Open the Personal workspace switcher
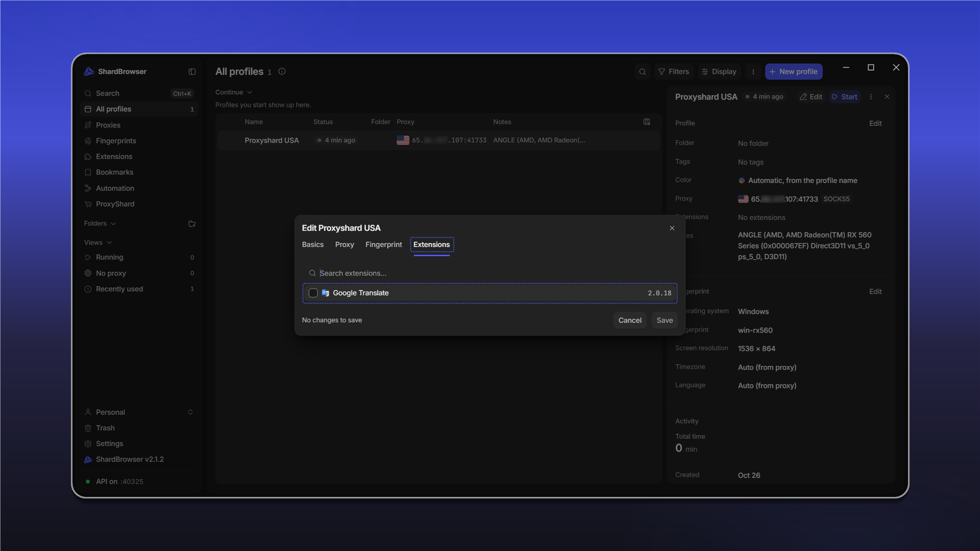The image size is (980, 551). [139, 412]
